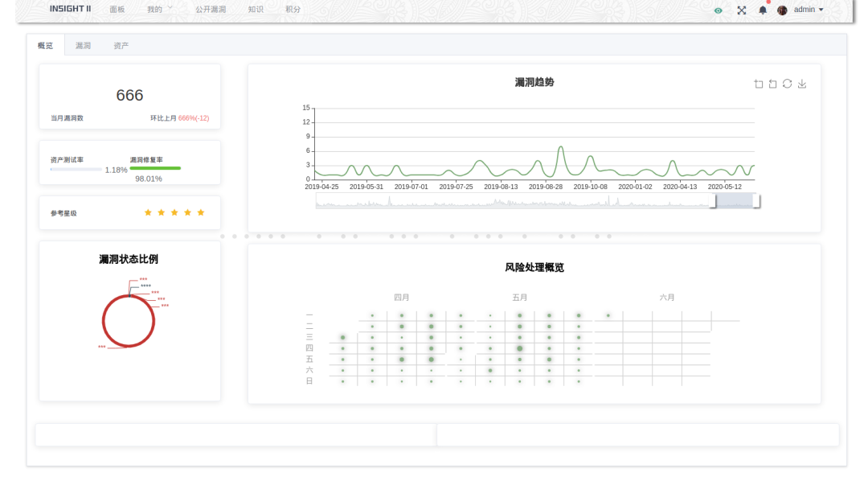The image size is (868, 481).
Task: Download trend chart as image
Action: point(801,84)
